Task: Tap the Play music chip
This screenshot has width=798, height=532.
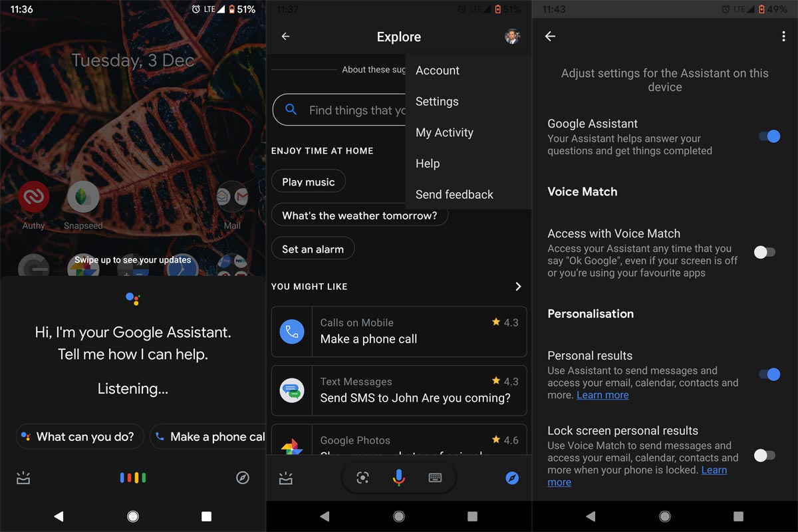Action: click(308, 182)
